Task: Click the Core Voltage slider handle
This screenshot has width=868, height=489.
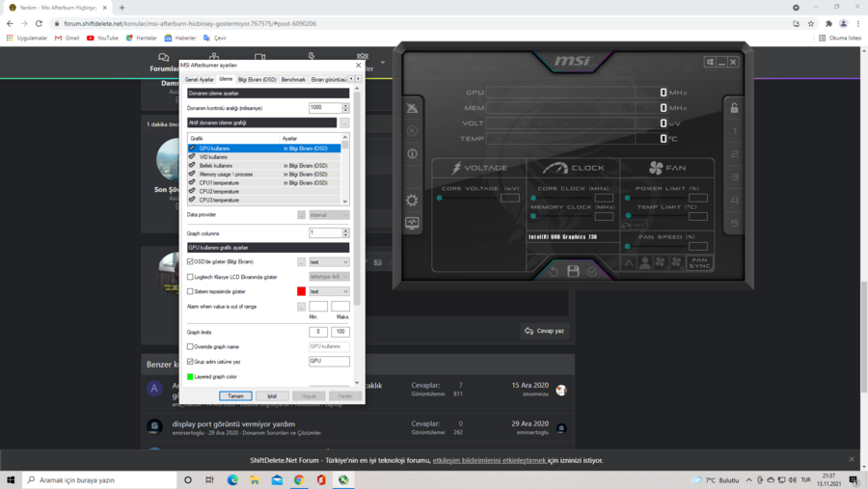Action: [x=440, y=198]
